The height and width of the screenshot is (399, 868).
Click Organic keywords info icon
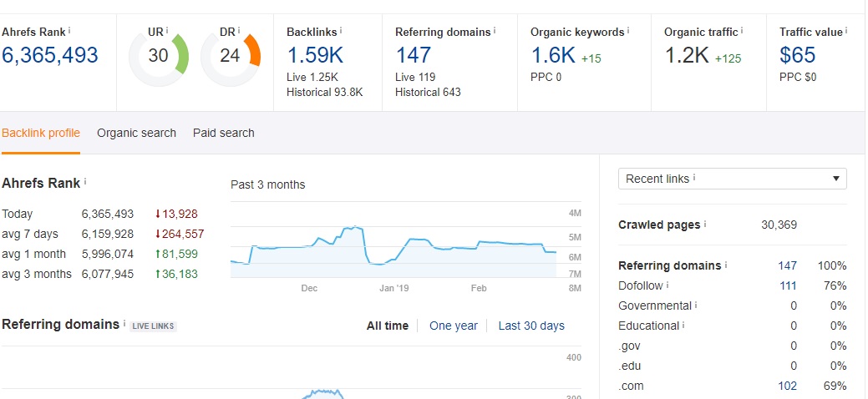click(628, 31)
